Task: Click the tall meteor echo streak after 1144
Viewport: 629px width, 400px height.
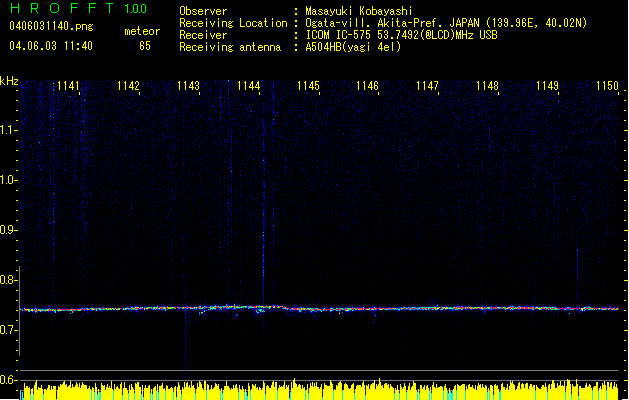Action: pyautogui.click(x=264, y=213)
